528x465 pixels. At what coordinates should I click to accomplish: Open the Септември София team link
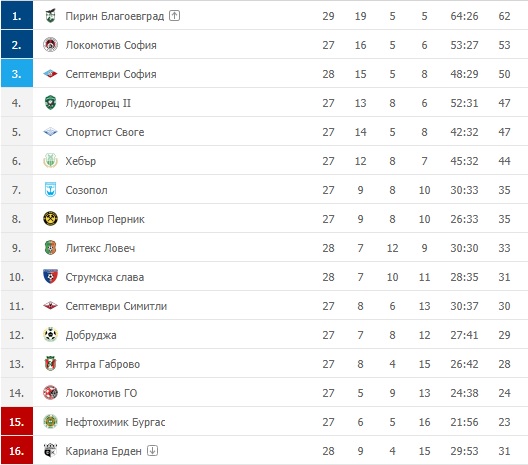(111, 74)
